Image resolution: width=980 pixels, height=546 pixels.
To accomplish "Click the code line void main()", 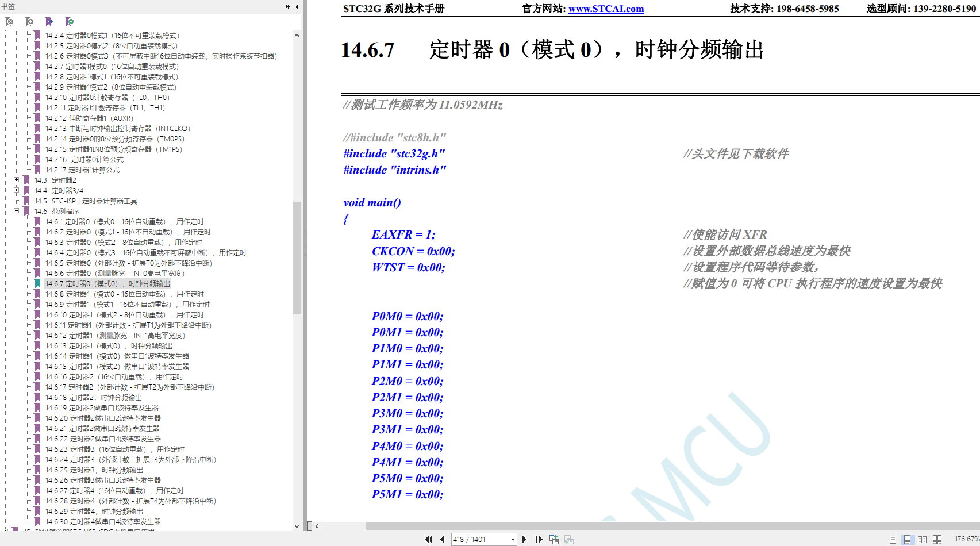I will 372,202.
